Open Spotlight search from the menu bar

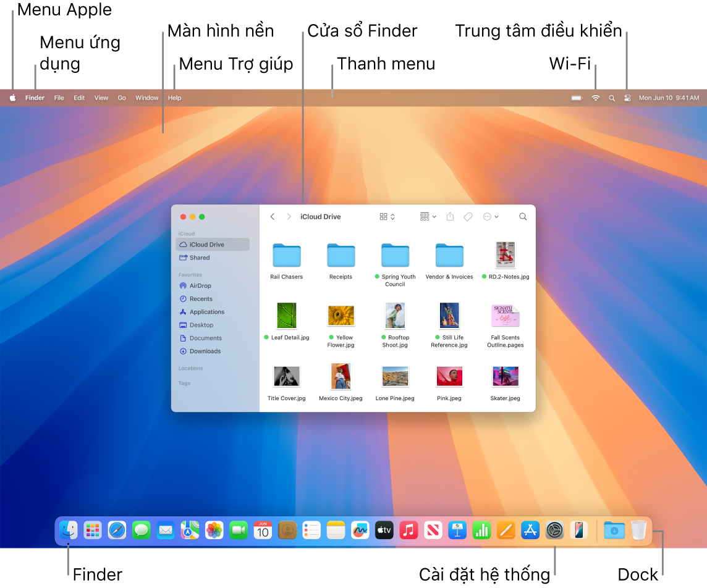point(612,97)
